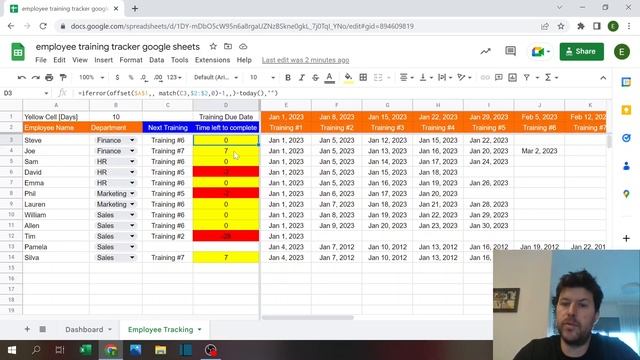Open the activity trend icon
Viewport: 640px width, 360px height.
pyautogui.click(x=485, y=51)
